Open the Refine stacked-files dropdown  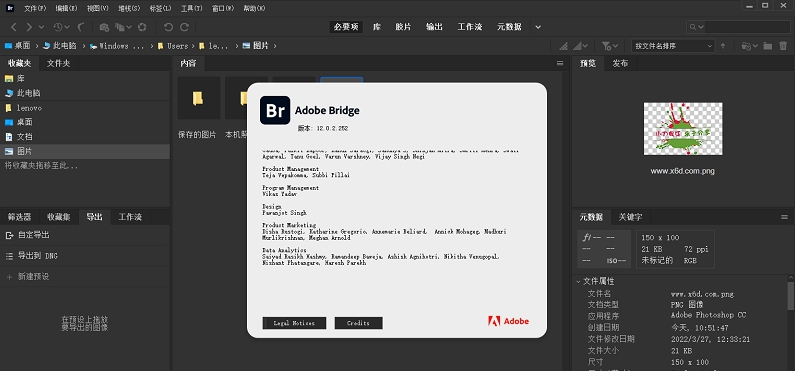tap(123, 27)
